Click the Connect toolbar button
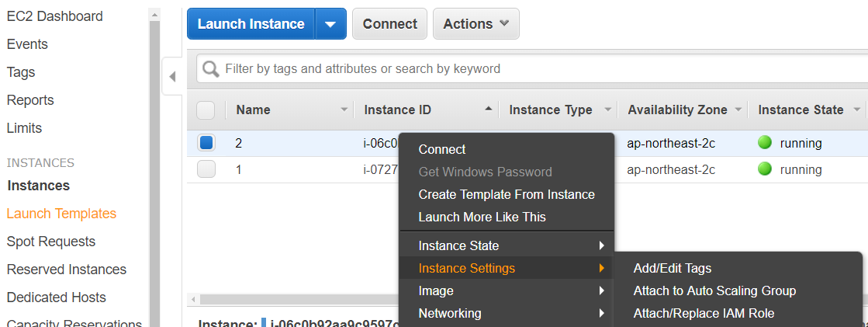The height and width of the screenshot is (327, 868). (389, 24)
